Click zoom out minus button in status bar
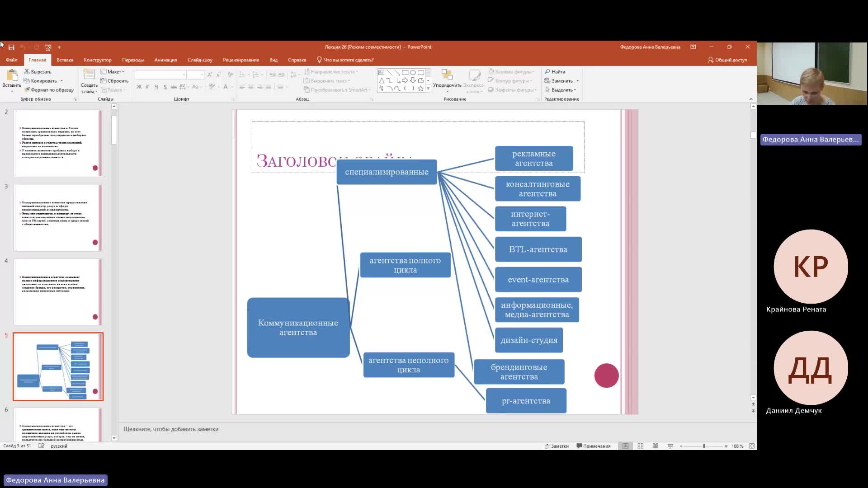 click(681, 446)
